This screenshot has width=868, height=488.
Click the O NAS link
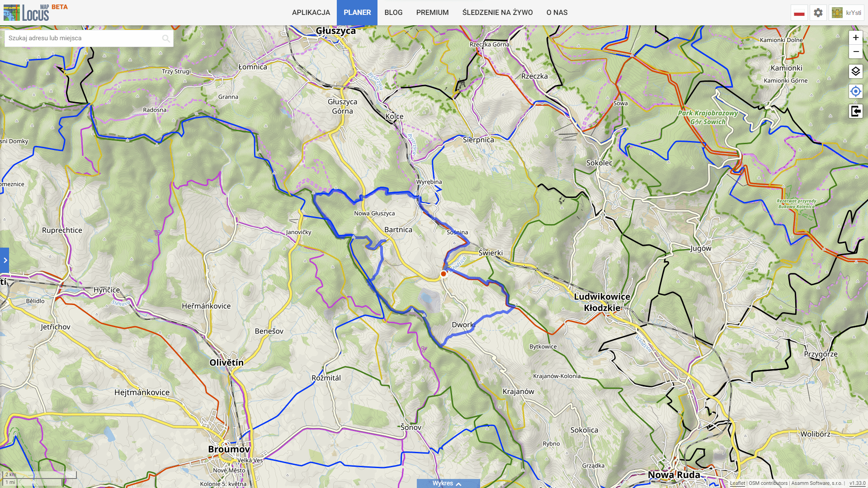point(557,13)
